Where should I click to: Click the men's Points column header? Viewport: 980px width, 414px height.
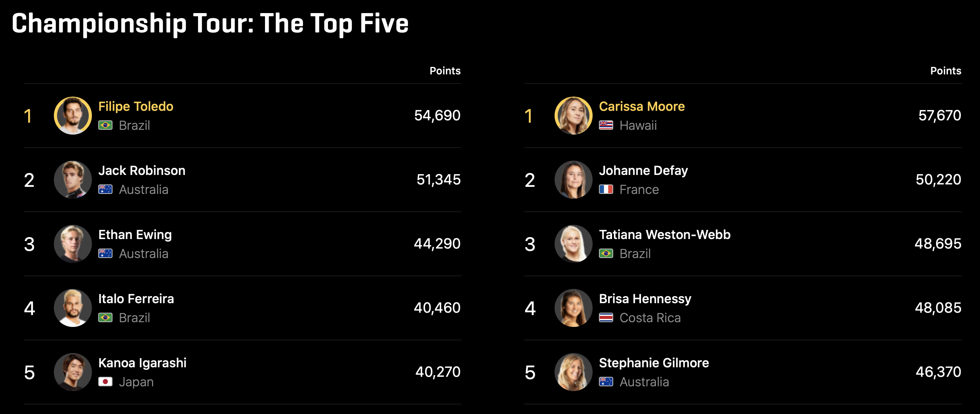click(445, 71)
